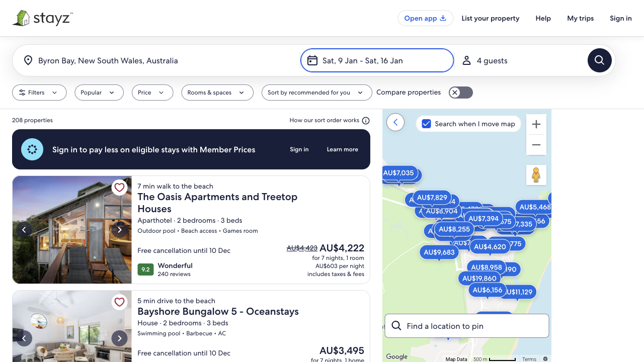
Task: Toggle Compare properties switch
Action: pyautogui.click(x=461, y=93)
